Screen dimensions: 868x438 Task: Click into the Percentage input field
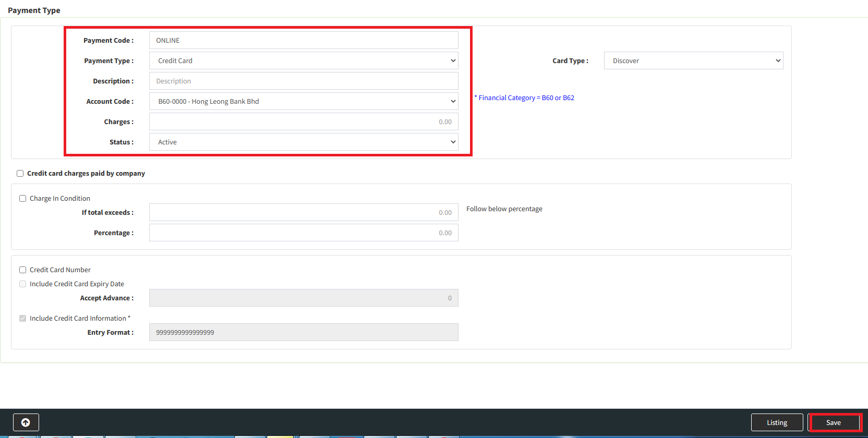(x=304, y=233)
